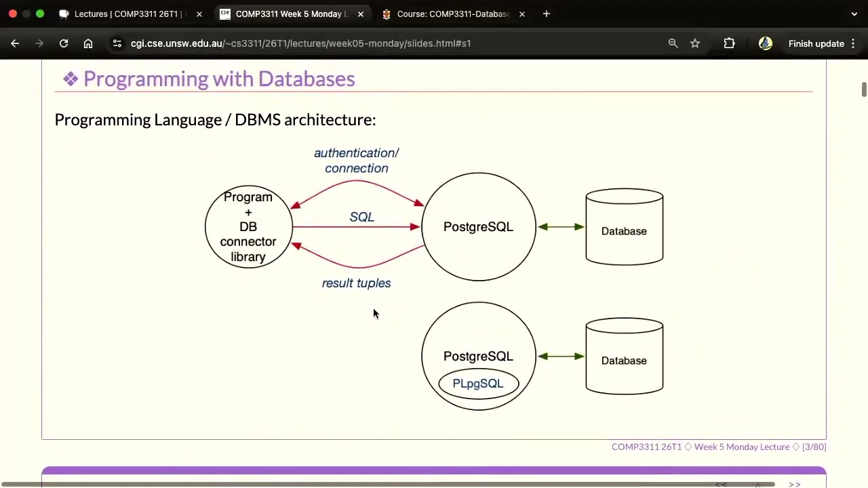Click the "authentication/ connection" arrow label
868x488 pixels.
357,161
